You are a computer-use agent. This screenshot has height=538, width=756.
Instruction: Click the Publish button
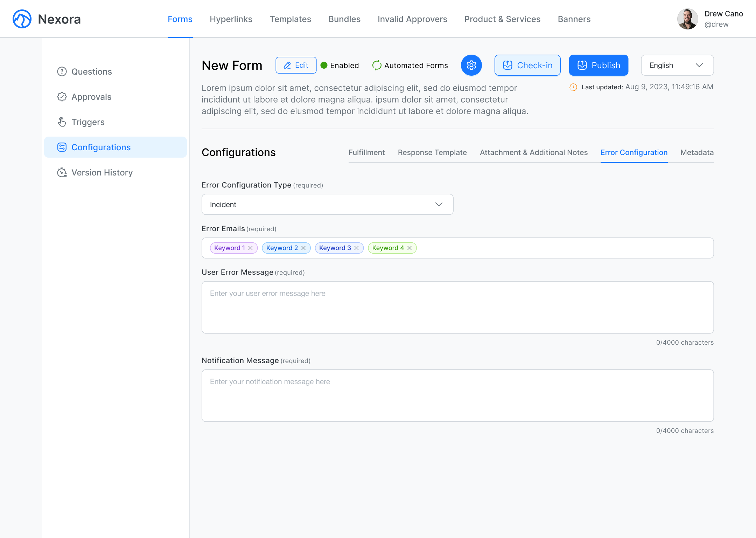(x=598, y=65)
